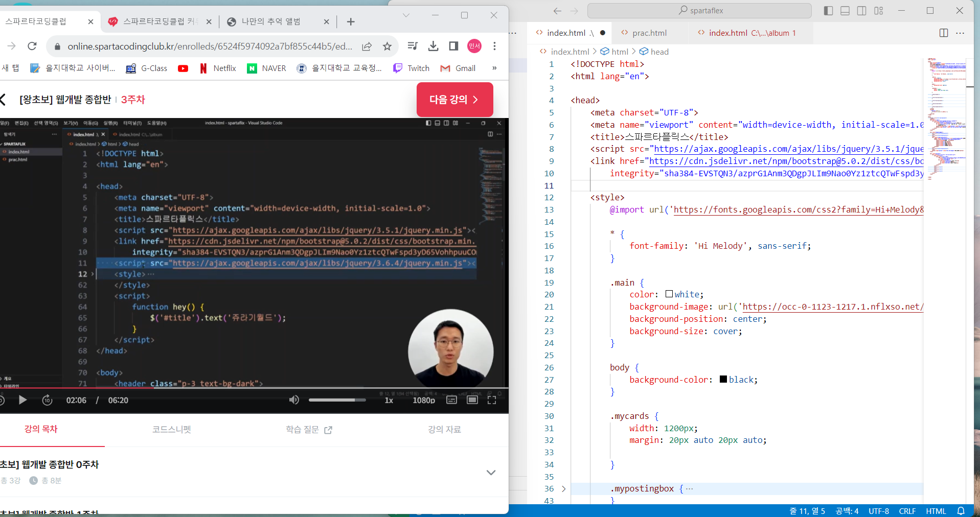980x517 pixels.
Task: Seek on the video progress bar
Action: (x=254, y=388)
